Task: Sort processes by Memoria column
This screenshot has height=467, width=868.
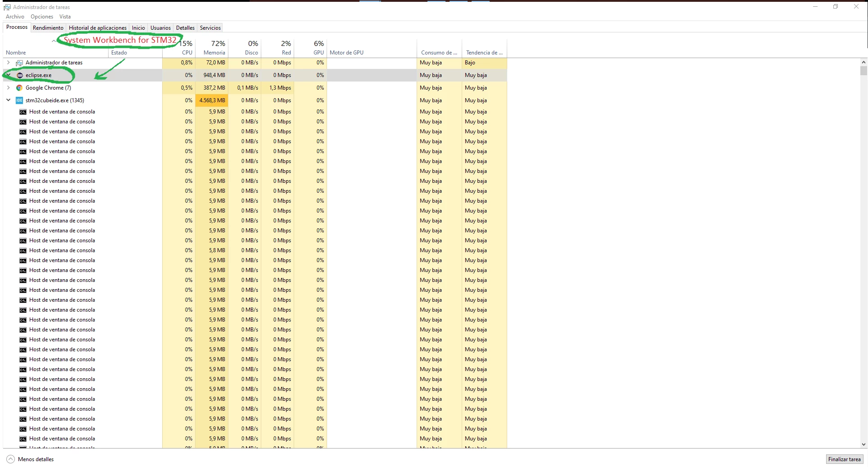Action: coord(212,49)
